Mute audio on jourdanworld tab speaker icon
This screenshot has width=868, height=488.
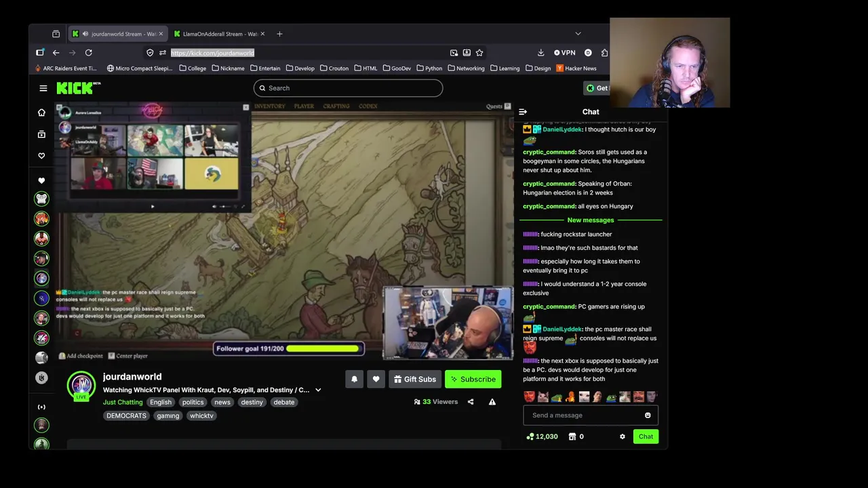pos(85,34)
